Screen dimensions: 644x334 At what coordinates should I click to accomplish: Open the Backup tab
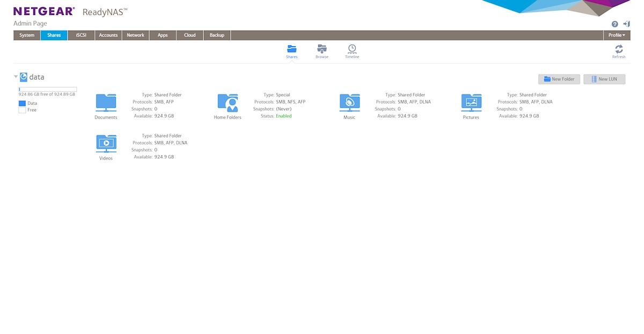point(217,35)
